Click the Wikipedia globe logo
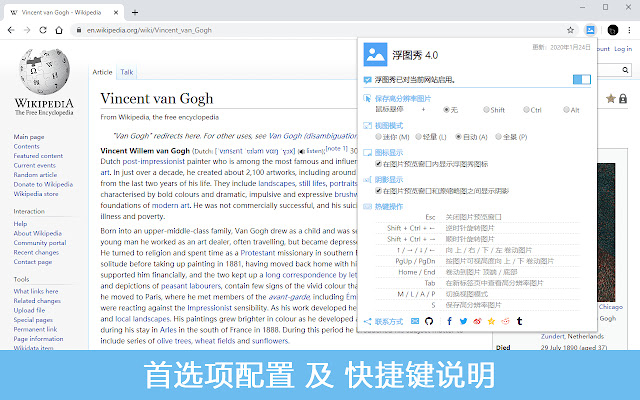 (44, 71)
